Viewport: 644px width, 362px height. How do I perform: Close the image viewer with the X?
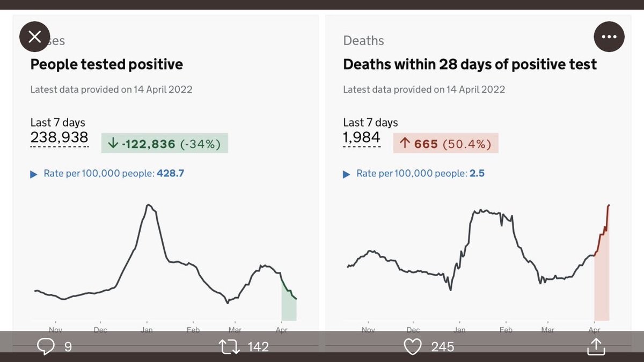pos(35,37)
